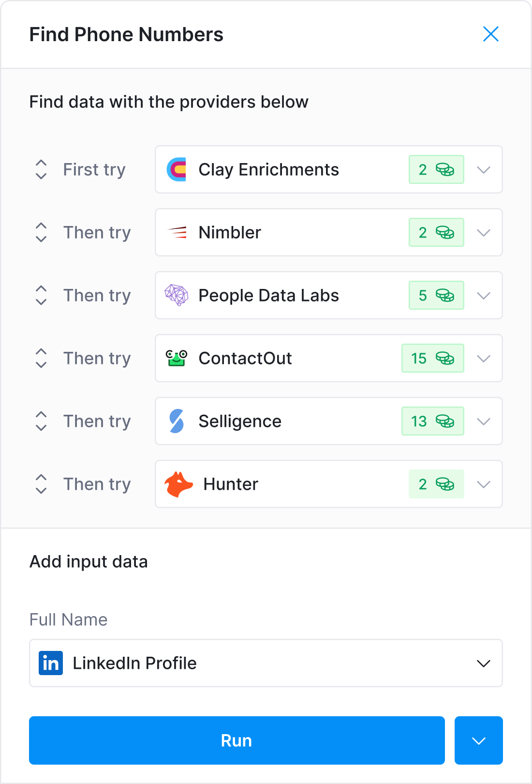Click the Hunter fox icon

(178, 484)
